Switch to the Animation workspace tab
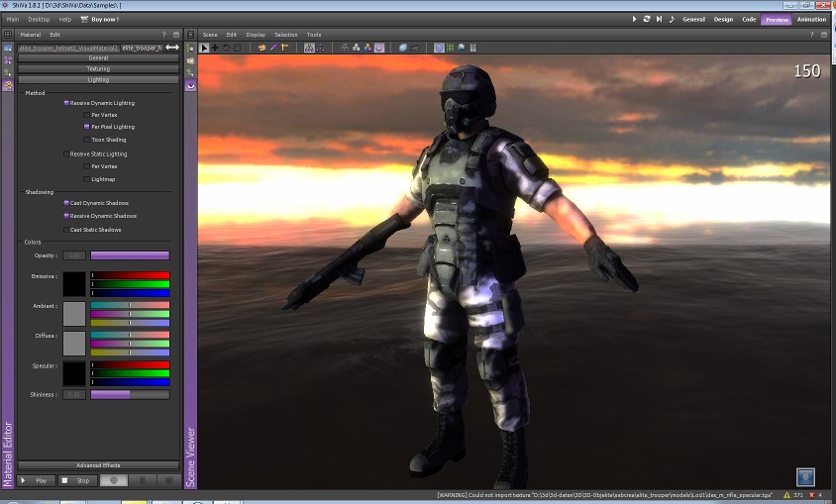The image size is (836, 504). 811,19
